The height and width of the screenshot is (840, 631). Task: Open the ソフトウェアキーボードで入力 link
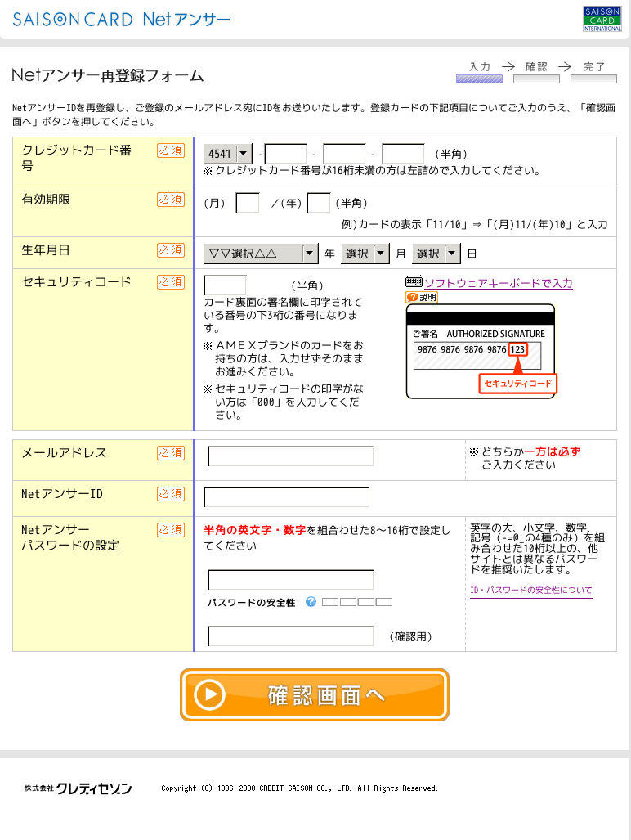tap(498, 283)
